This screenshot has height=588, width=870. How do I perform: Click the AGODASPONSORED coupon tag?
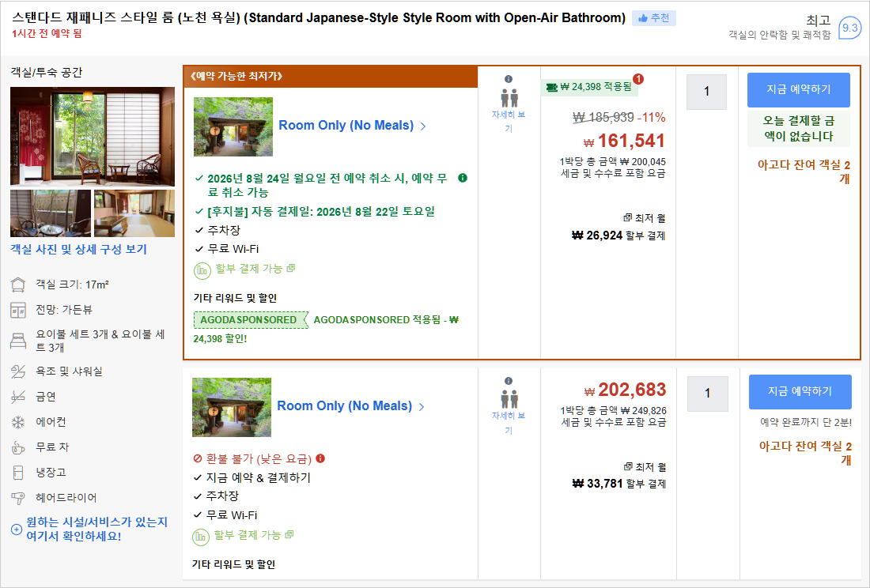[251, 320]
